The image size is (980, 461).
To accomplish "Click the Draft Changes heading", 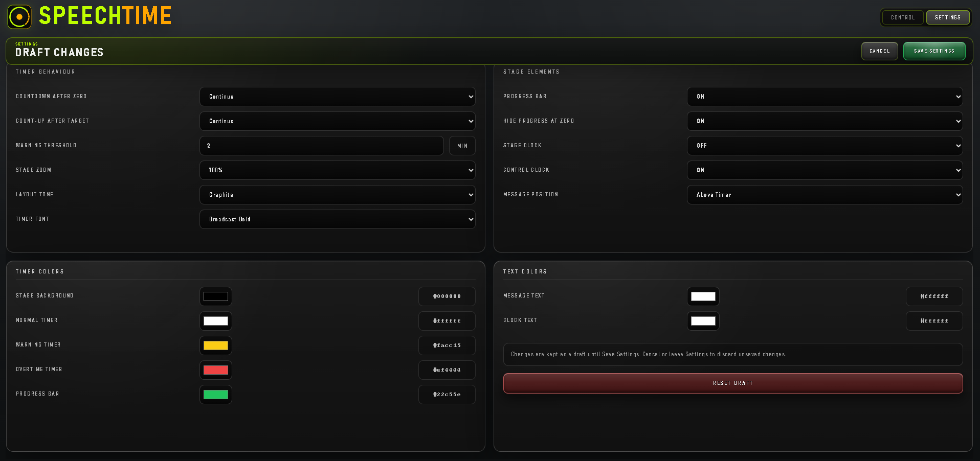I will point(59,53).
